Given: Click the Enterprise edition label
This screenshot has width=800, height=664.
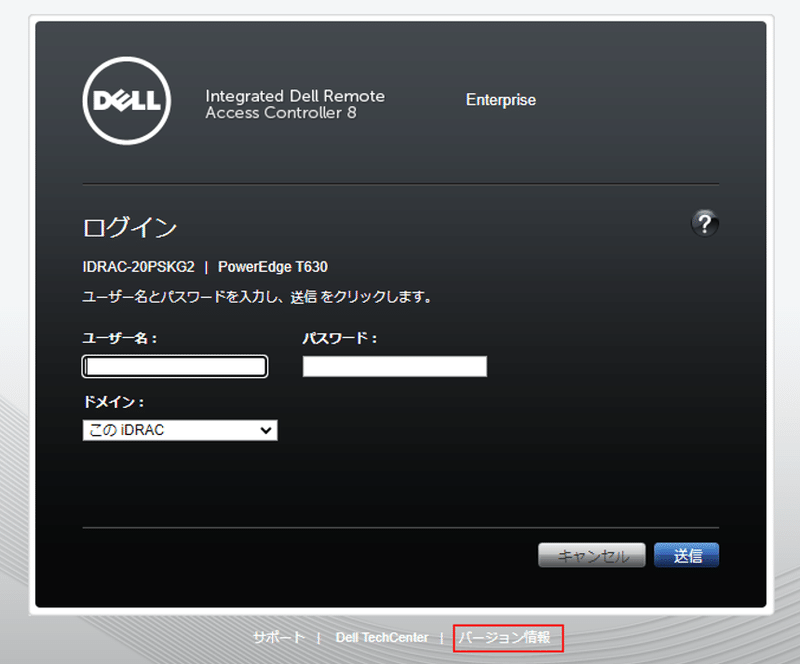Looking at the screenshot, I should (500, 100).
